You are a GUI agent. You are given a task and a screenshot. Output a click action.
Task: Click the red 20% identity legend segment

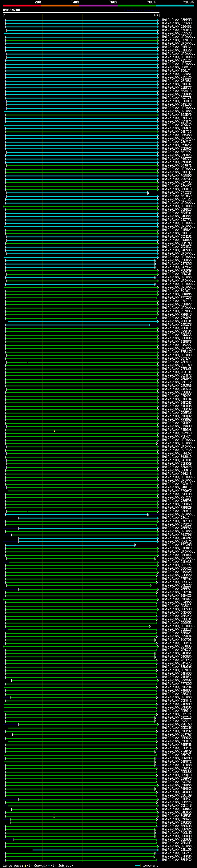pyautogui.click(x=22, y=6)
